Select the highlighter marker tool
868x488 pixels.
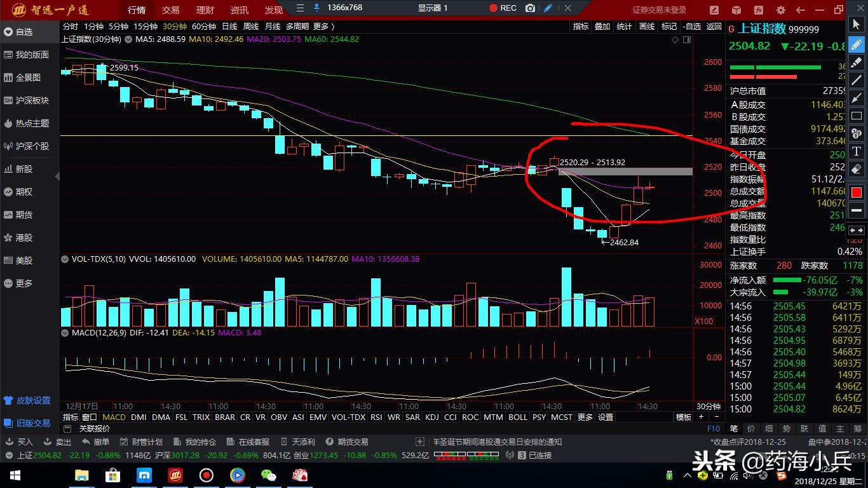click(857, 62)
